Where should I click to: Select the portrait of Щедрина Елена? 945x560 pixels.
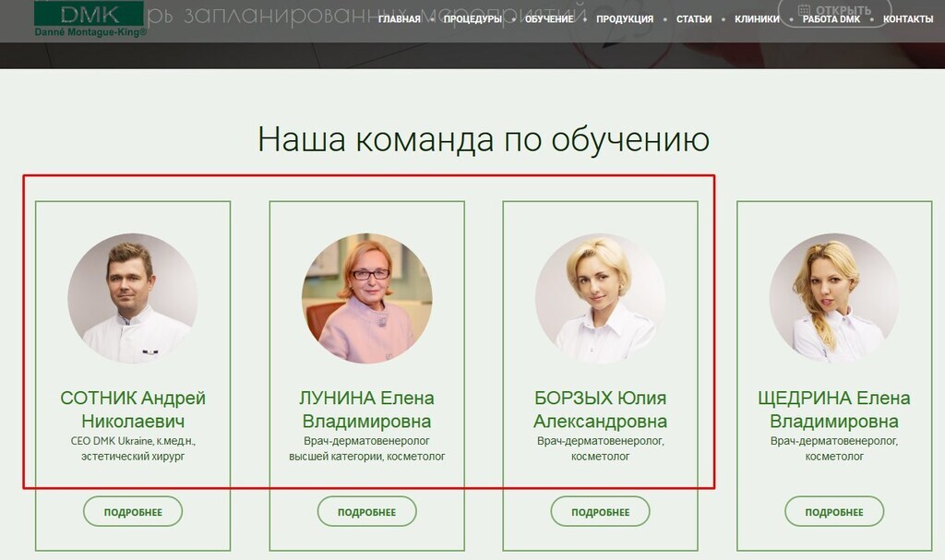[834, 298]
